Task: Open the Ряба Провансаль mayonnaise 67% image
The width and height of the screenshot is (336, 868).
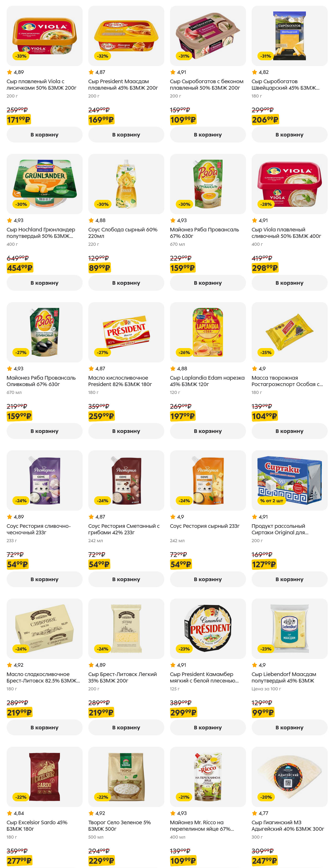Action: tap(208, 184)
